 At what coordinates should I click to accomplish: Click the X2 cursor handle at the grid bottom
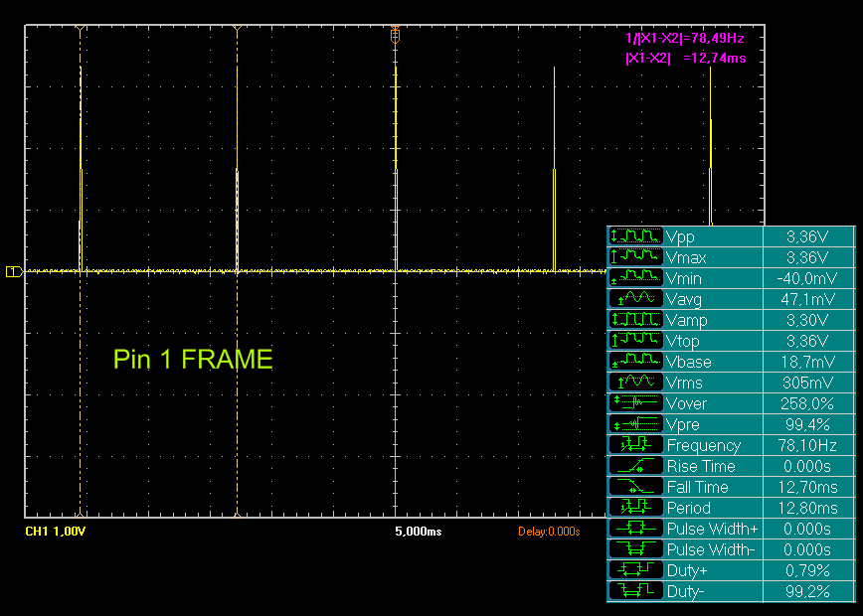238,515
